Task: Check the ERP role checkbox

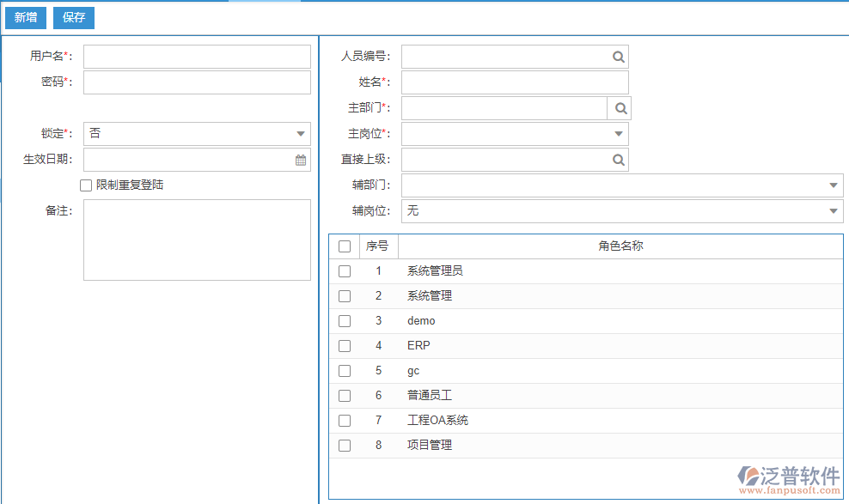Action: pos(345,345)
